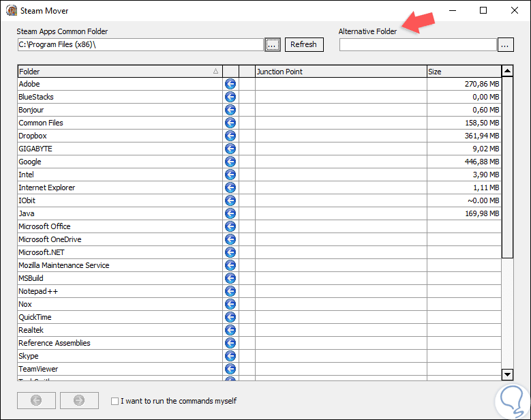This screenshot has height=420, width=531.
Task: Click the 169,98 MB size value
Action: [482, 213]
